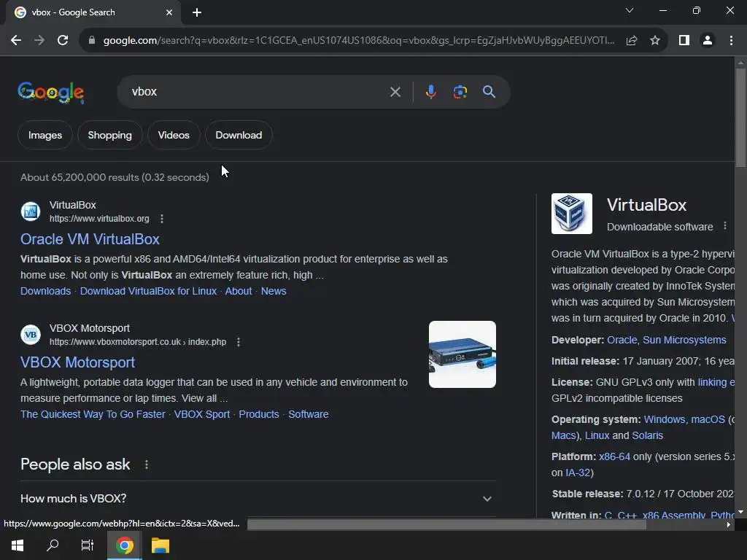Click the vertical scrollbar thumb
The width and height of the screenshot is (747, 560).
[x=740, y=117]
